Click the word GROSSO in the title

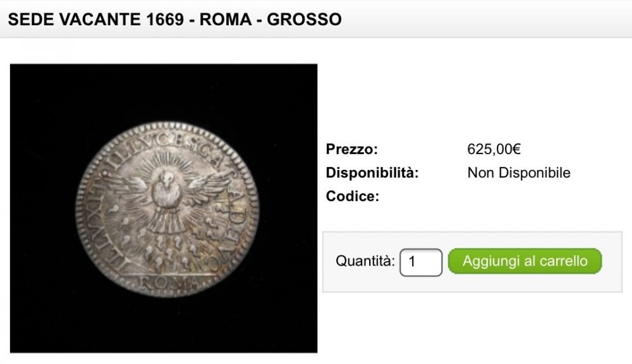click(304, 19)
